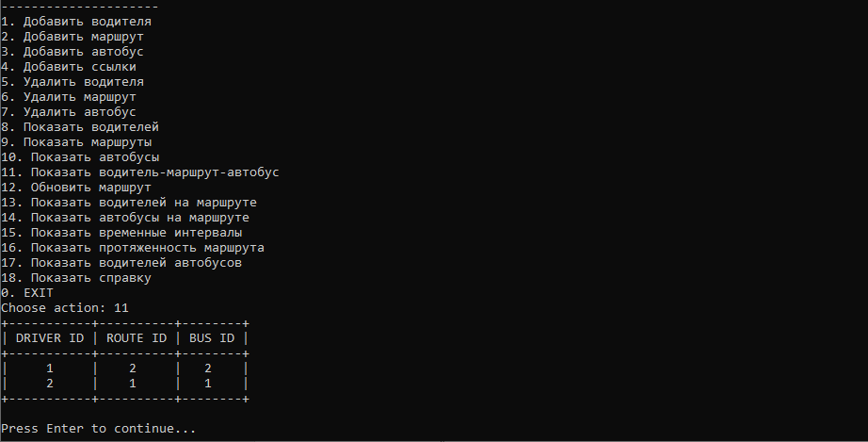Viewport: 868px width, 442px height.
Task: Select the 'Удалить маршрут' menu entry
Action: pyautogui.click(x=69, y=97)
